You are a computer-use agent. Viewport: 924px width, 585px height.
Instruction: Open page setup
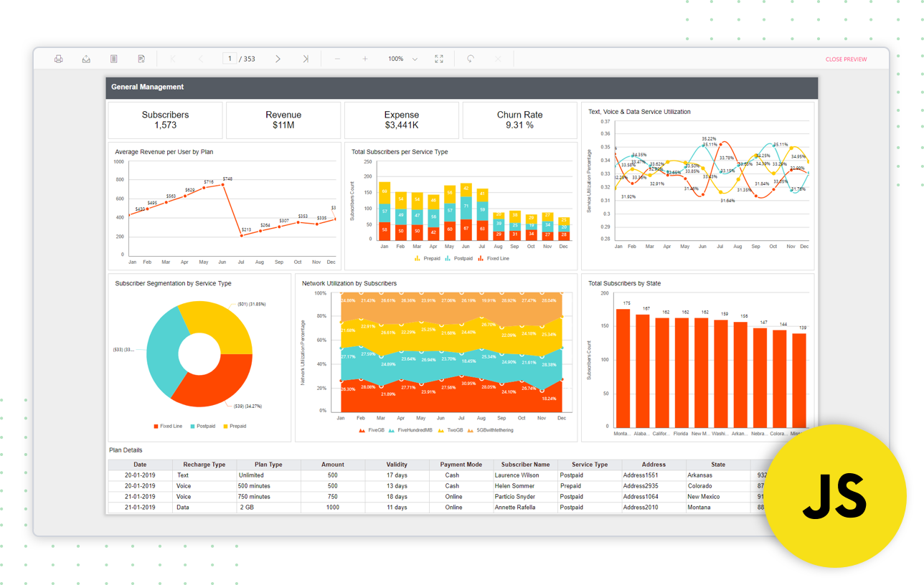tap(141, 58)
